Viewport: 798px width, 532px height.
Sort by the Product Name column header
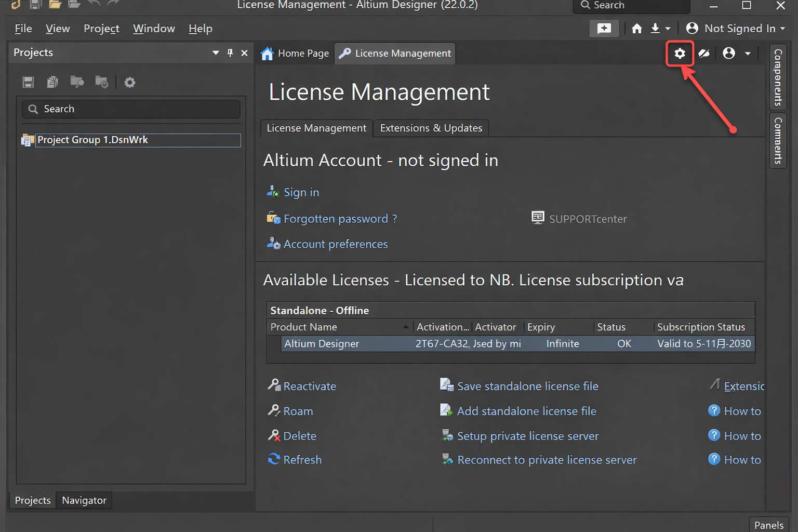coord(340,327)
